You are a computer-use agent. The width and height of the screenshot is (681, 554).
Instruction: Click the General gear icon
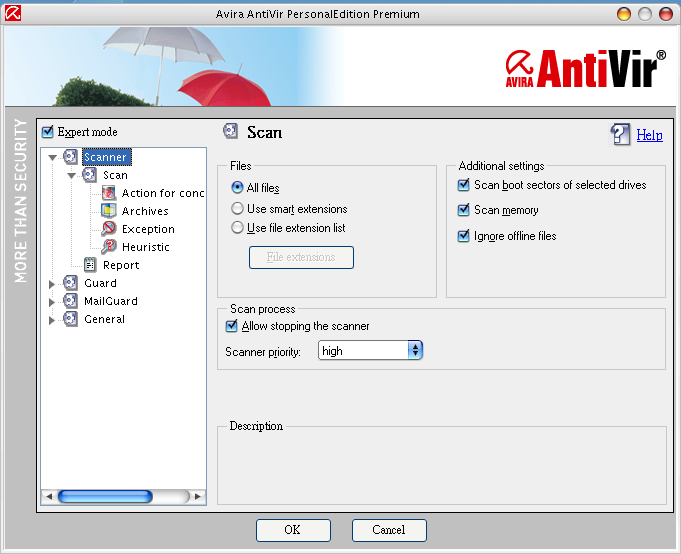pyautogui.click(x=70, y=319)
